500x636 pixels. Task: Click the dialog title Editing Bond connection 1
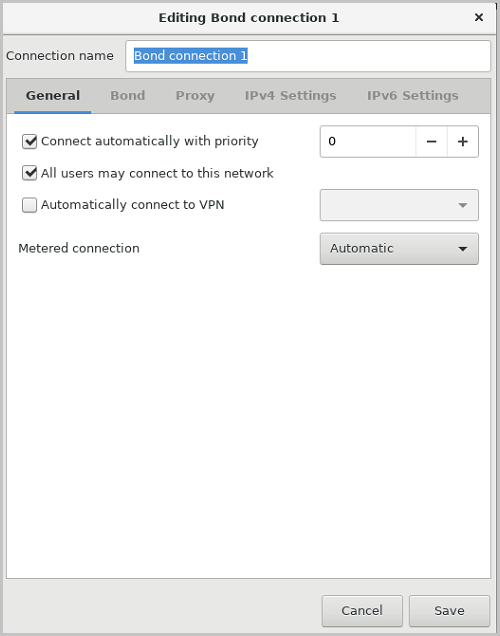249,18
